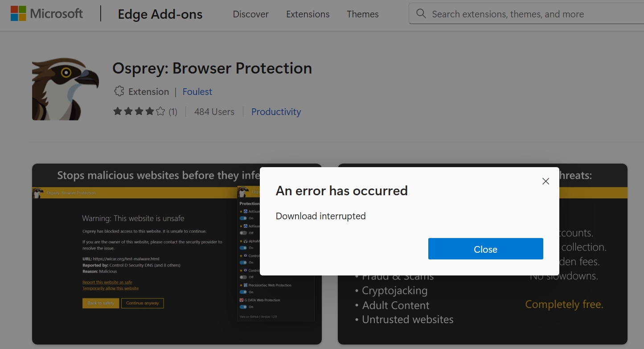Click the Microsoft logo

pyautogui.click(x=47, y=14)
